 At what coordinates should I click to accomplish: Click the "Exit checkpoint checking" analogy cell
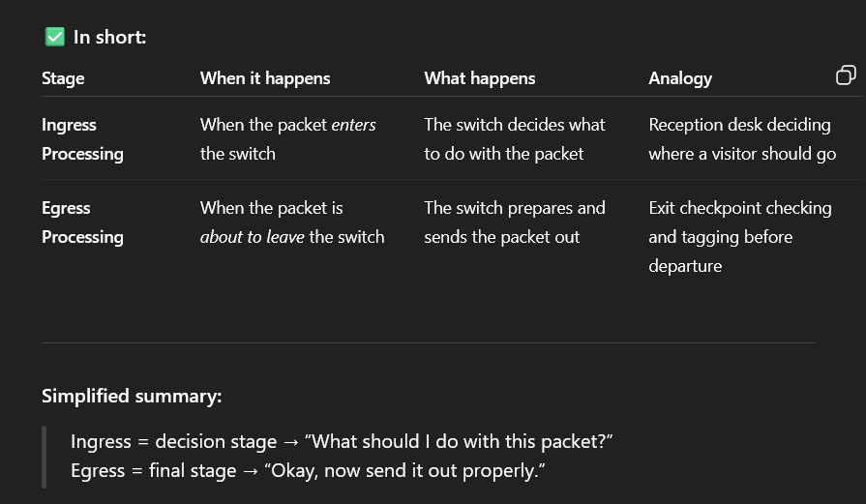click(739, 236)
